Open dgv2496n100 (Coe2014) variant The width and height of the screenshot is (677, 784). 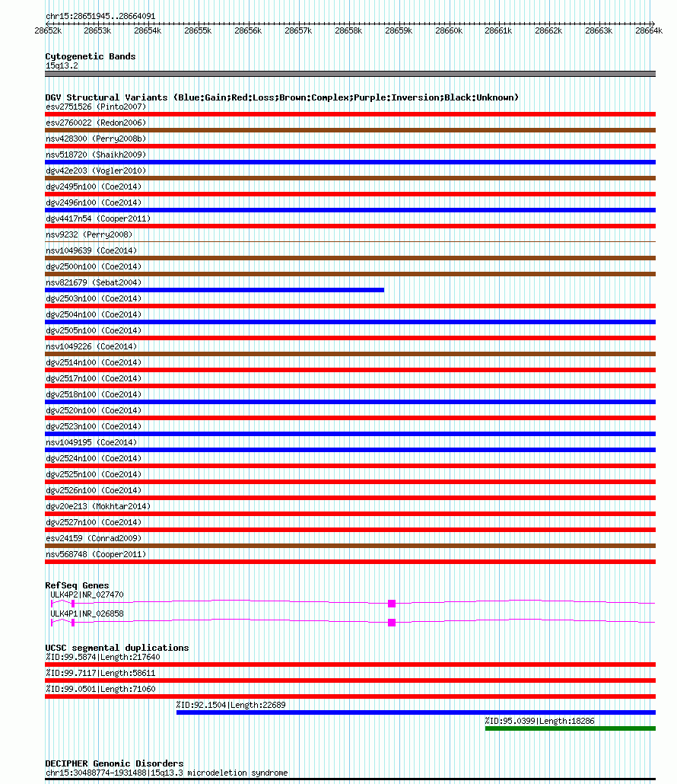coord(94,203)
